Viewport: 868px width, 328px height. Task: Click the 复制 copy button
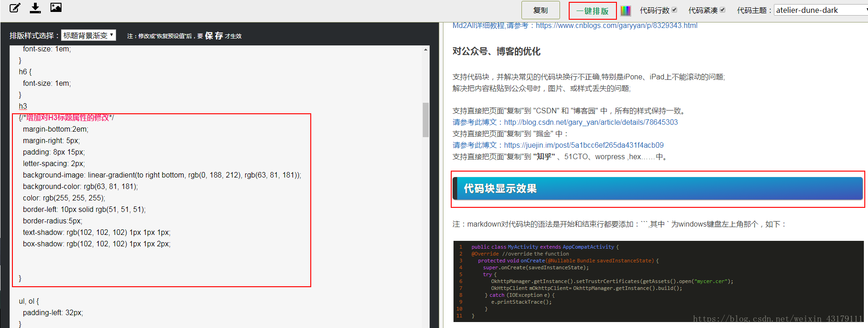pyautogui.click(x=540, y=10)
